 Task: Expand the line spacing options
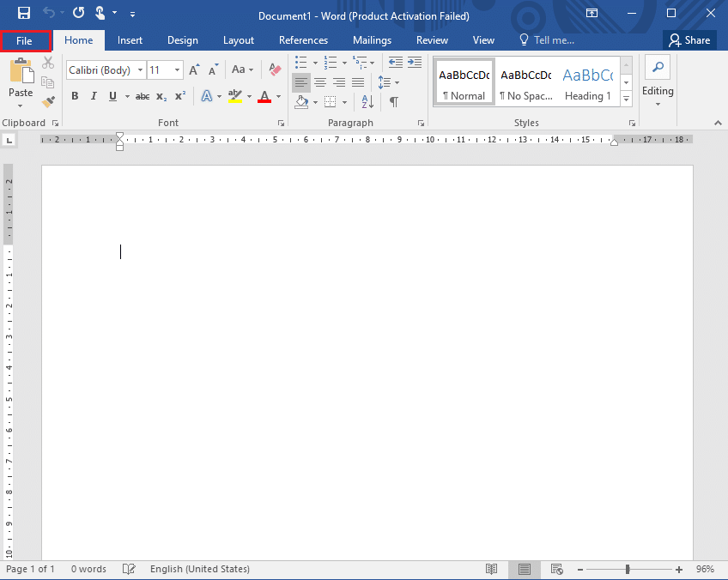[x=395, y=82]
